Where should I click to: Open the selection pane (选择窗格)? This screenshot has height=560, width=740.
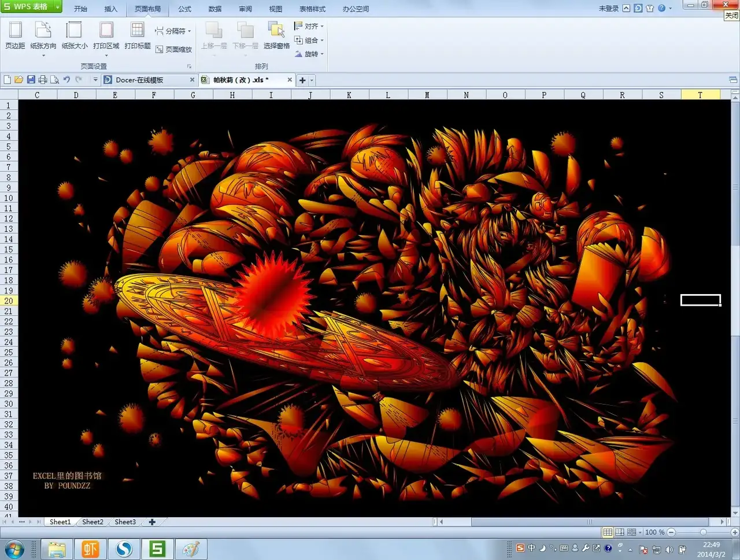click(x=276, y=35)
